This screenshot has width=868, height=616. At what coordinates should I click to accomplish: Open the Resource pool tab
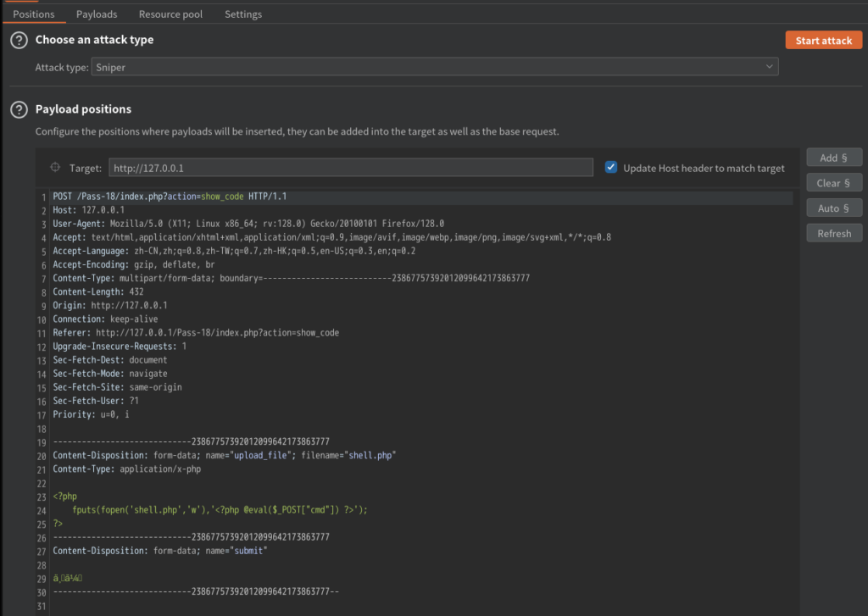[170, 14]
